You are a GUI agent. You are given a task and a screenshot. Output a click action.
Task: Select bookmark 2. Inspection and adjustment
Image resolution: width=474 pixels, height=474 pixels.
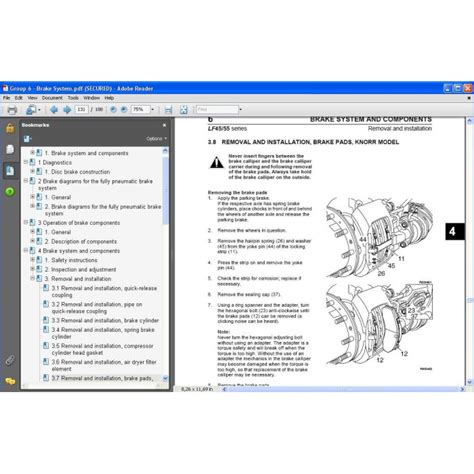click(x=80, y=269)
